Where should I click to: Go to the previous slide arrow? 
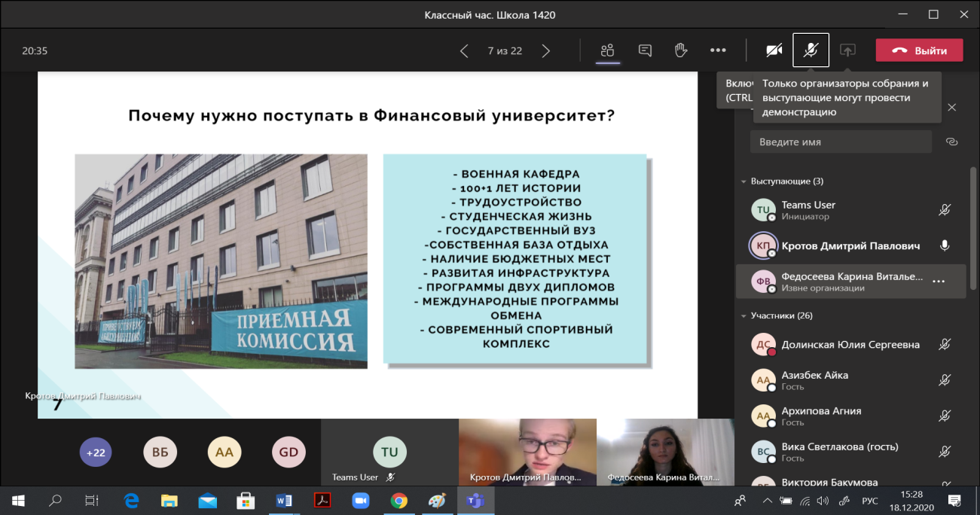[x=464, y=51]
